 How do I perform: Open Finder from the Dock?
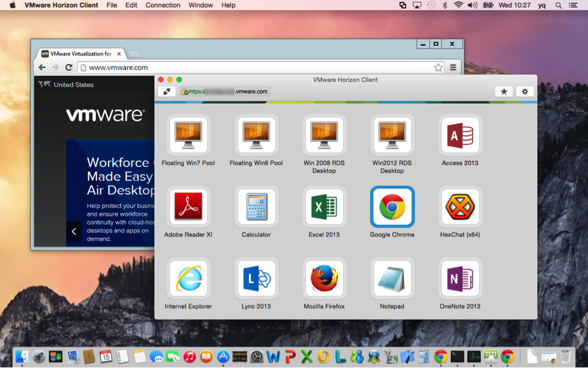click(x=22, y=356)
